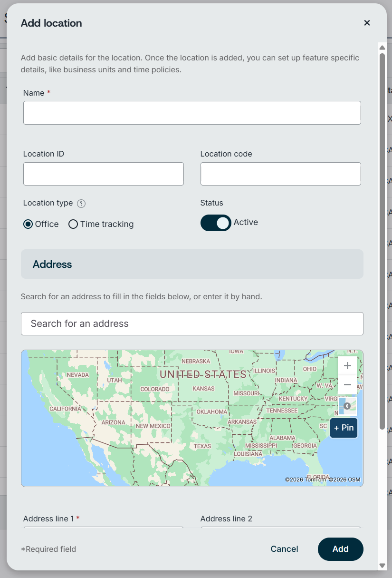Click the dialog's vertical scrollbar thumb
This screenshot has height=578, width=392.
(382, 241)
